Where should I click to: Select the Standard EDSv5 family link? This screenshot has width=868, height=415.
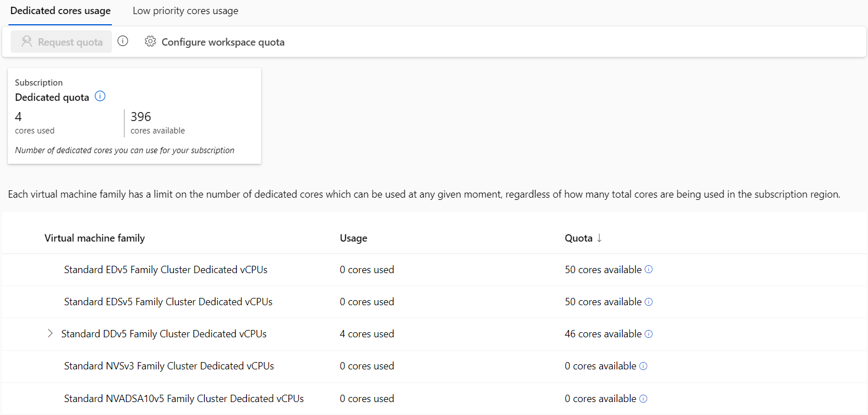point(169,301)
